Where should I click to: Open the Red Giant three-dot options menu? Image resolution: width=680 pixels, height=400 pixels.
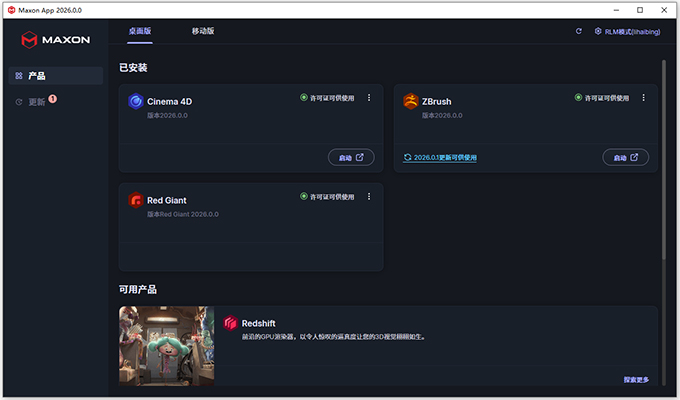coord(369,197)
